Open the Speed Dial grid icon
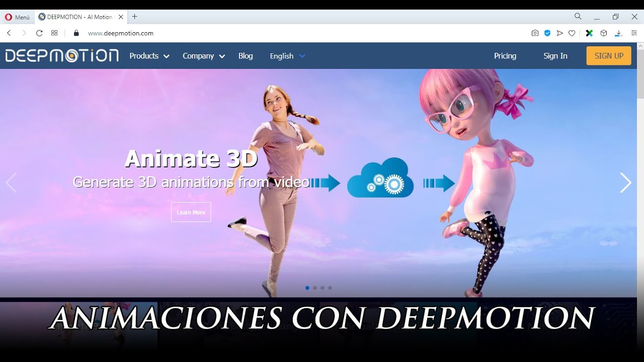This screenshot has height=362, width=644. 54,33
